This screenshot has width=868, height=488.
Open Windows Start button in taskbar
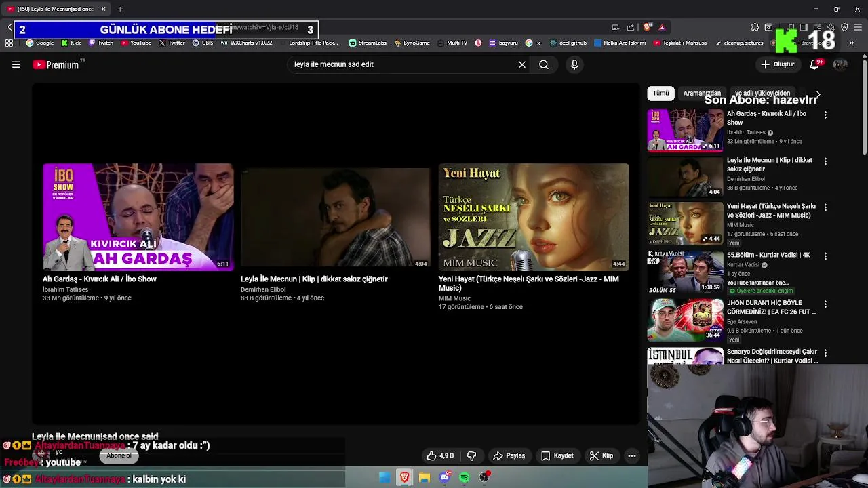(x=384, y=477)
